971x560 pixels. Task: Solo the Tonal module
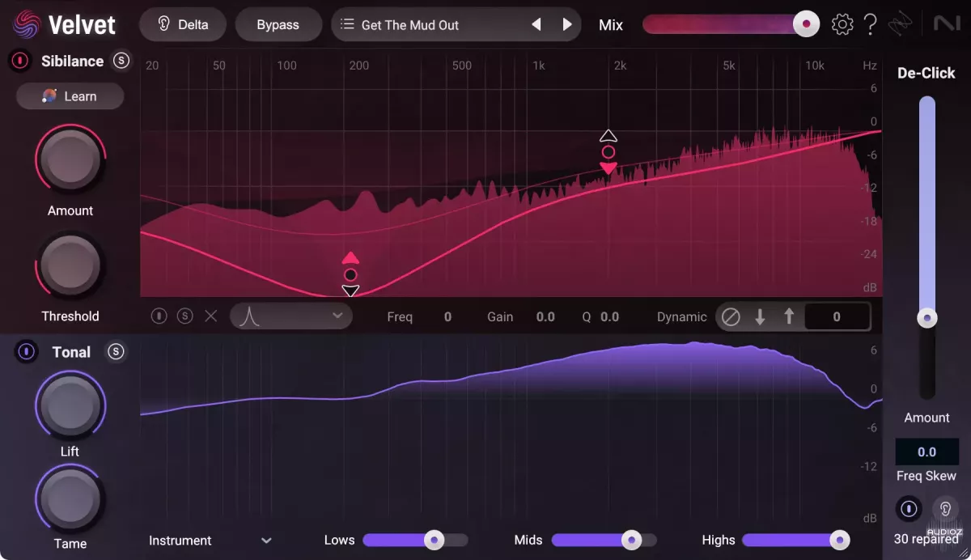pos(117,351)
